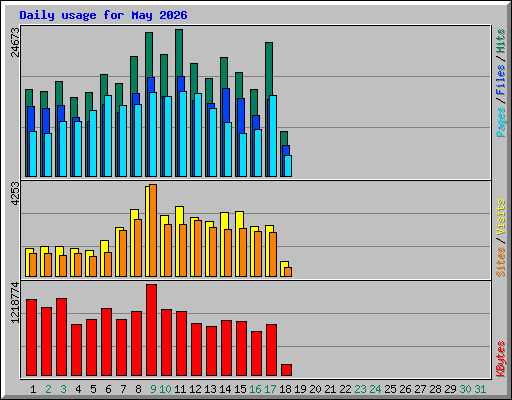This screenshot has height=400, width=512.
Task: Select the cyan "Pages" legend label
Action: click(500, 122)
